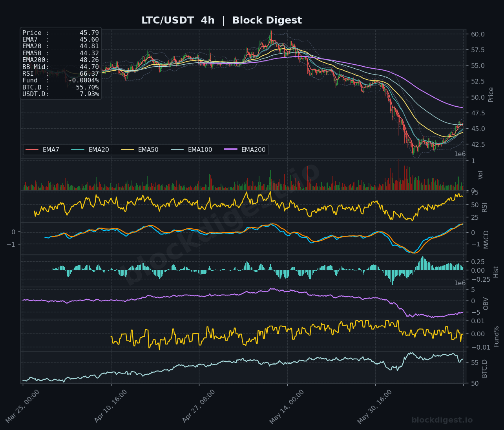Click the USDT.D value 7.93%

[x=89, y=94]
